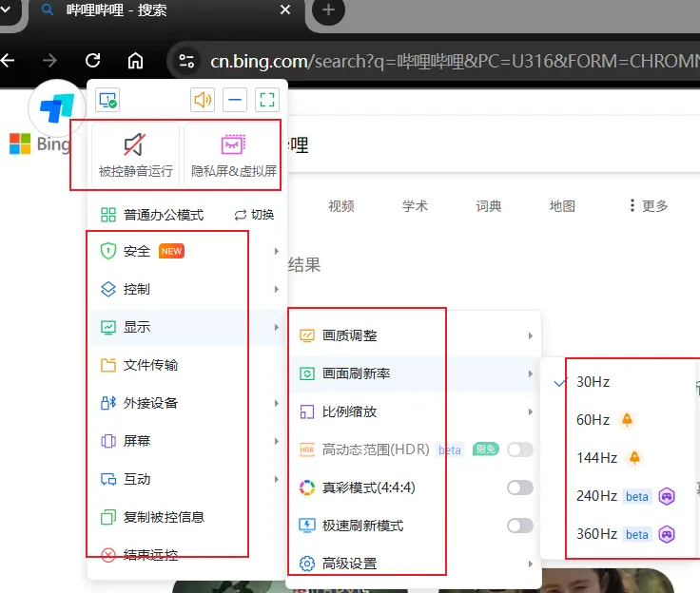Expand the 控制 submenu arrow
The width and height of the screenshot is (700, 593).
[x=277, y=289]
